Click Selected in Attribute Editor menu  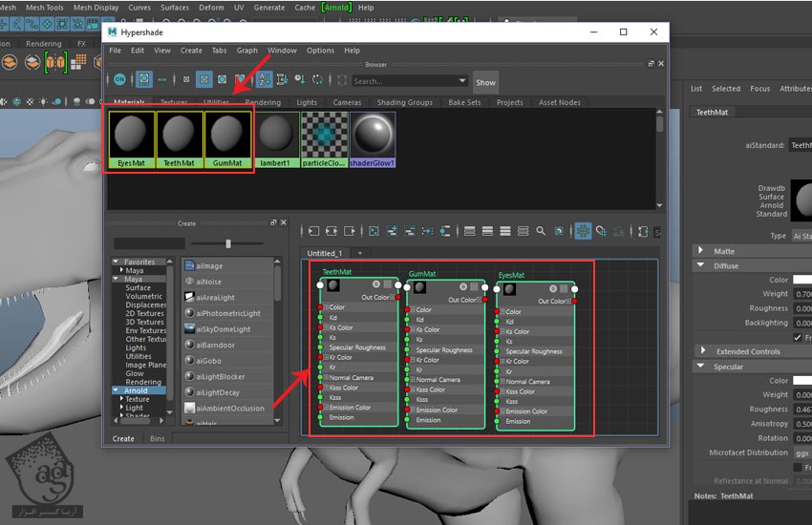(725, 89)
